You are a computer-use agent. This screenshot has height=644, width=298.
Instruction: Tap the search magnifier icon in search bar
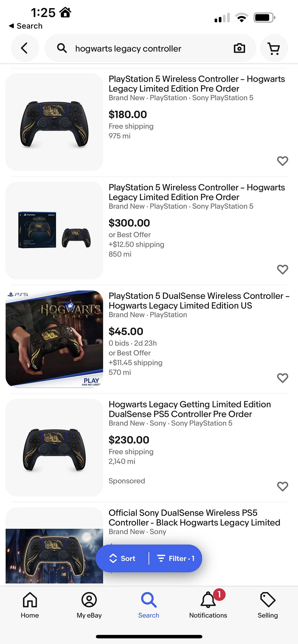62,48
